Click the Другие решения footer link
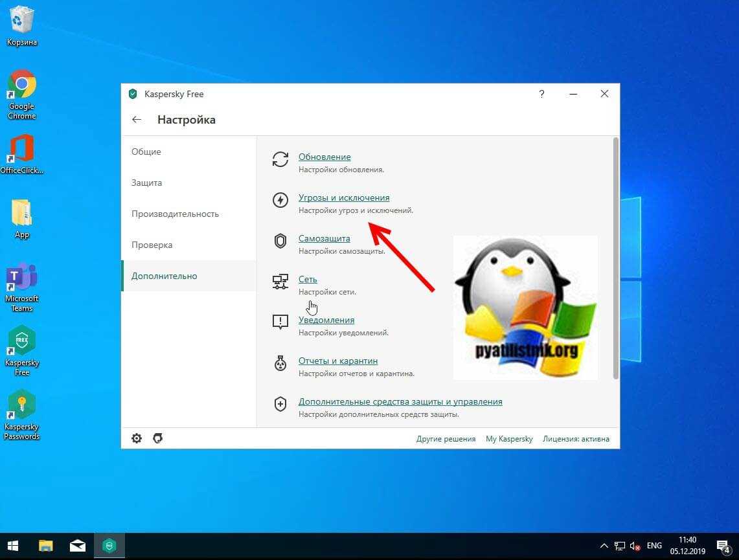The width and height of the screenshot is (739, 560). coord(446,439)
